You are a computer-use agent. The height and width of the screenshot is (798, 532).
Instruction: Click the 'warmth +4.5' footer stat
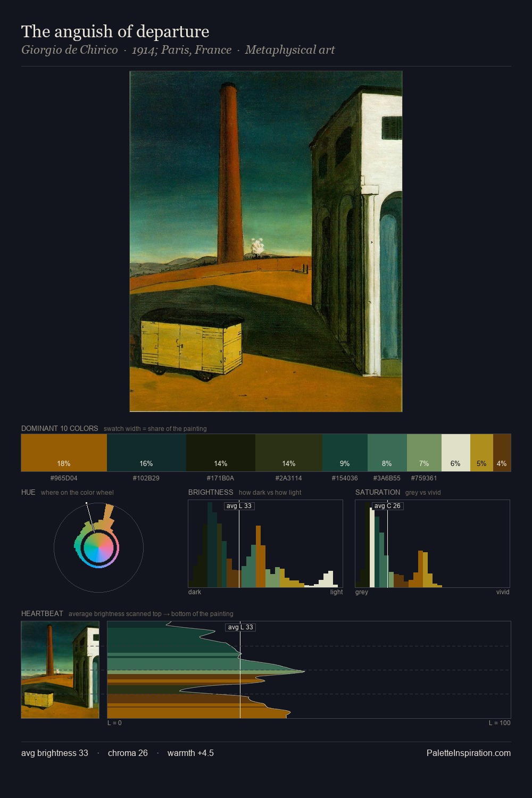coord(190,753)
